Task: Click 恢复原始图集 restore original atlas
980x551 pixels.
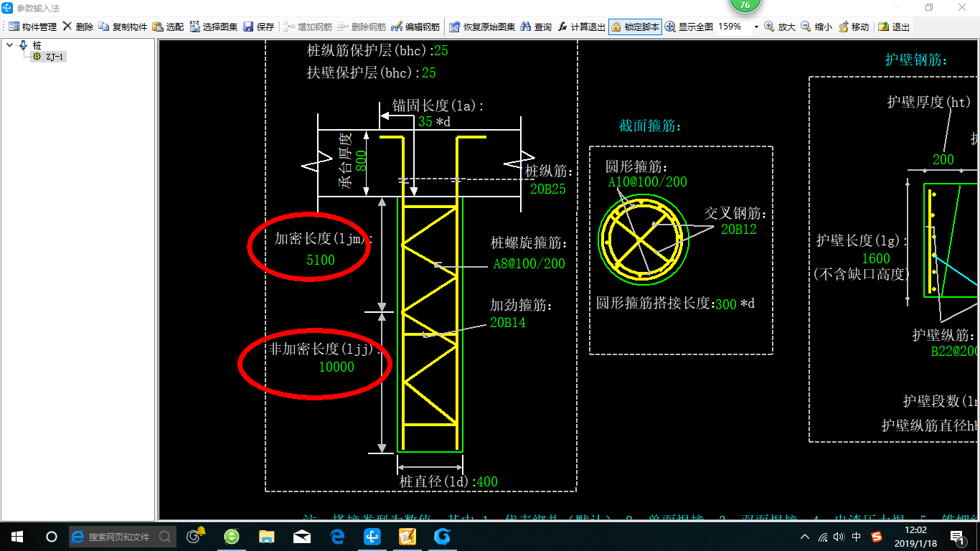Action: click(x=482, y=27)
